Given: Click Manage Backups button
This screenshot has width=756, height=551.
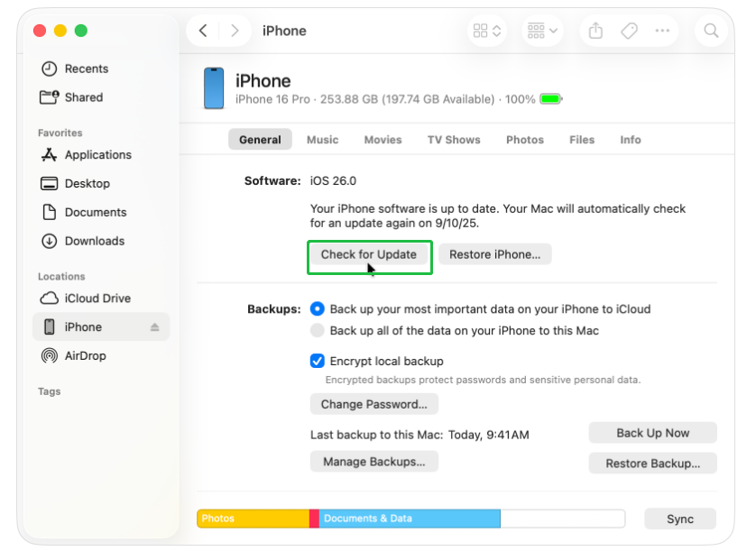Looking at the screenshot, I should coord(374,462).
